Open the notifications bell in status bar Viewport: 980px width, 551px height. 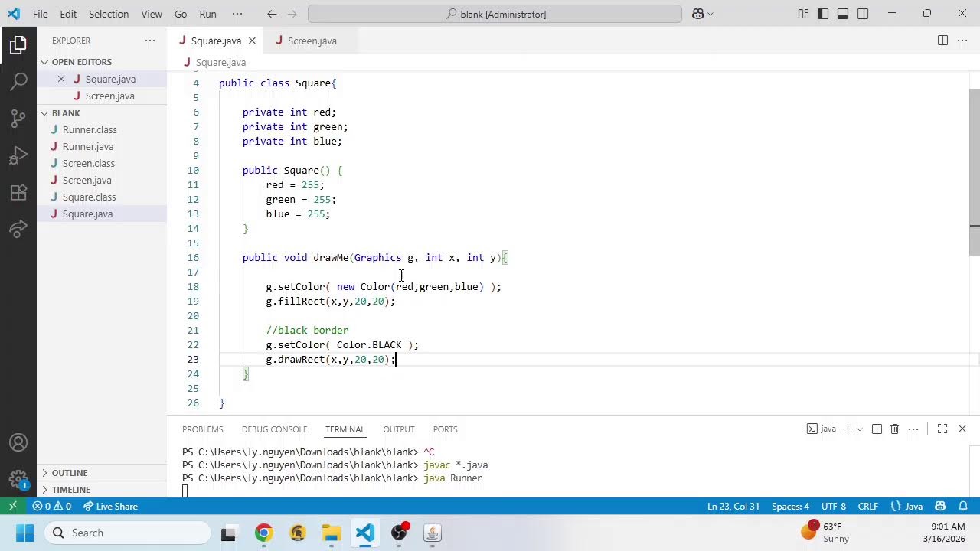(962, 506)
